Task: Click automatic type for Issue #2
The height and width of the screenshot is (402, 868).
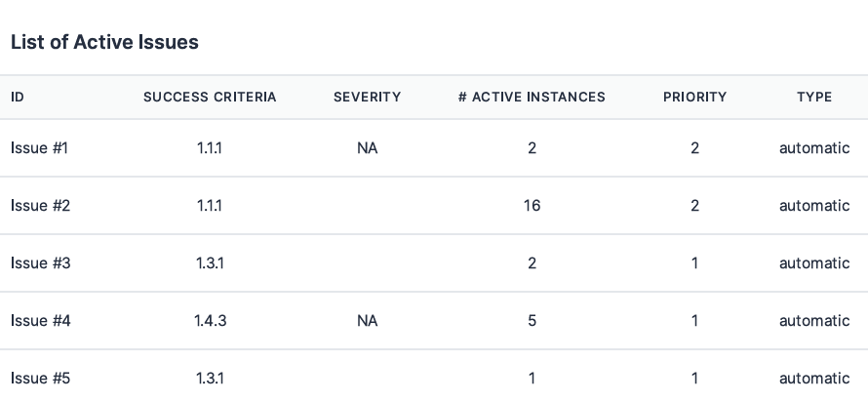Action: coord(813,206)
